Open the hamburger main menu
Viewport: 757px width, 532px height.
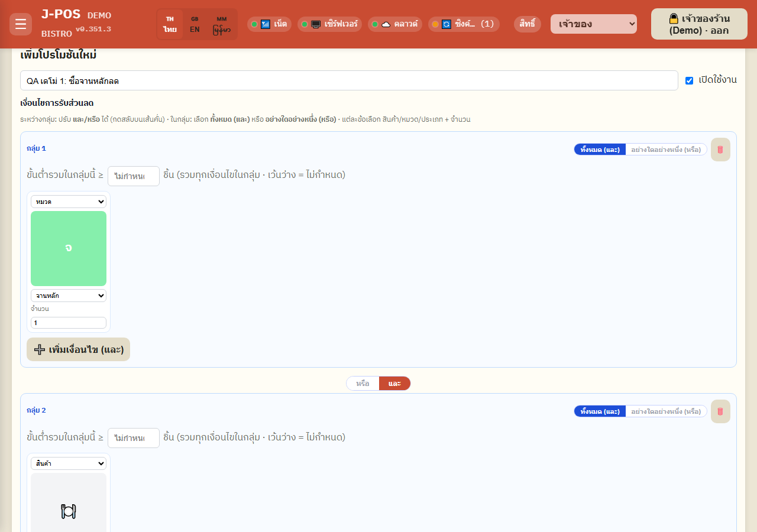pos(21,24)
